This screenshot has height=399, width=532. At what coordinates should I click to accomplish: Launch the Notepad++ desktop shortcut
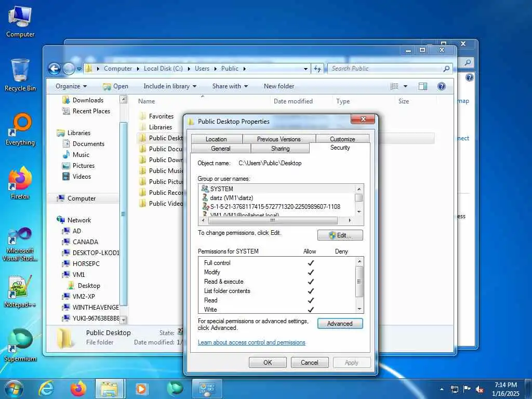20,291
